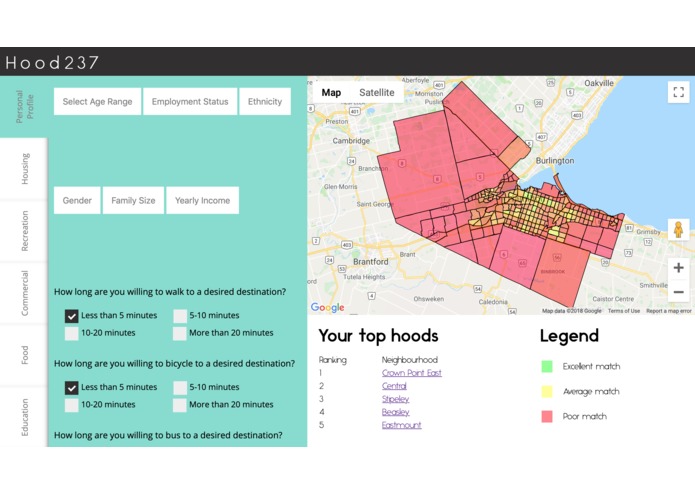
Task: Click the red Poor match swatch
Action: (547, 416)
